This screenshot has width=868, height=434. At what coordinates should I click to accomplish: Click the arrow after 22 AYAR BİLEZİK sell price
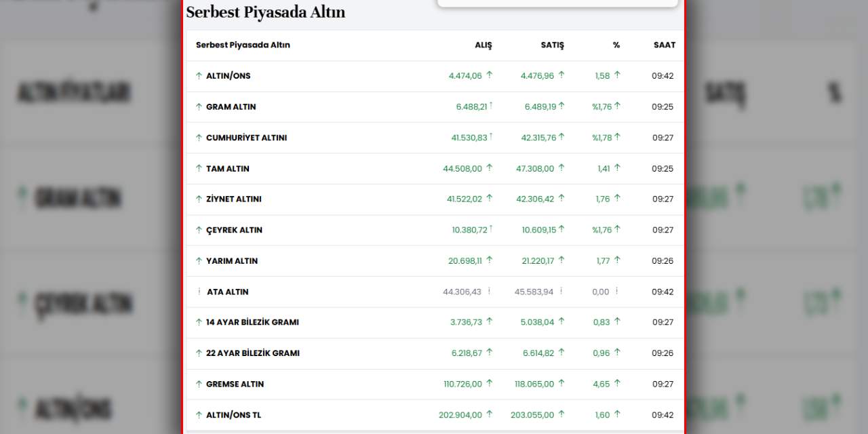[561, 353]
